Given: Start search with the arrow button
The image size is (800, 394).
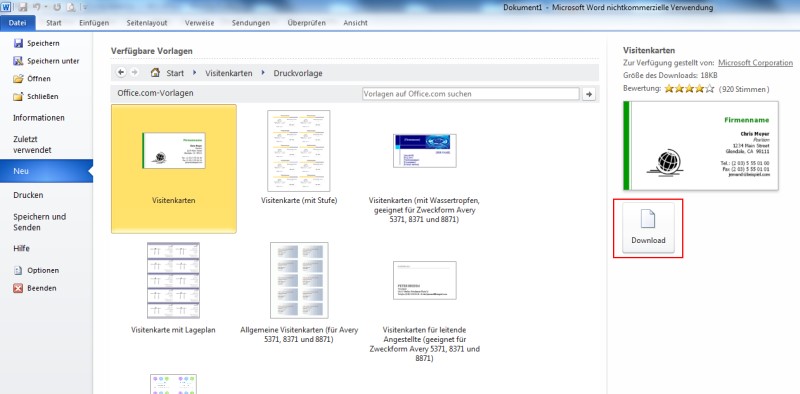Looking at the screenshot, I should pos(589,94).
